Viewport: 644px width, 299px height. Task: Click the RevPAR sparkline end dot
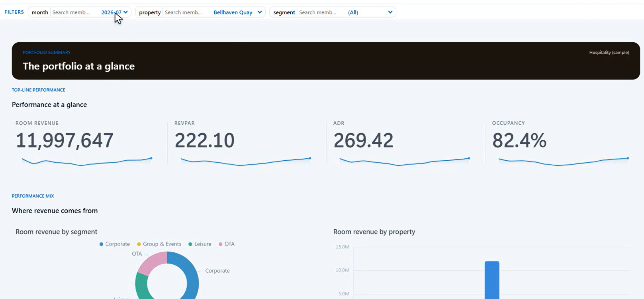(x=310, y=158)
